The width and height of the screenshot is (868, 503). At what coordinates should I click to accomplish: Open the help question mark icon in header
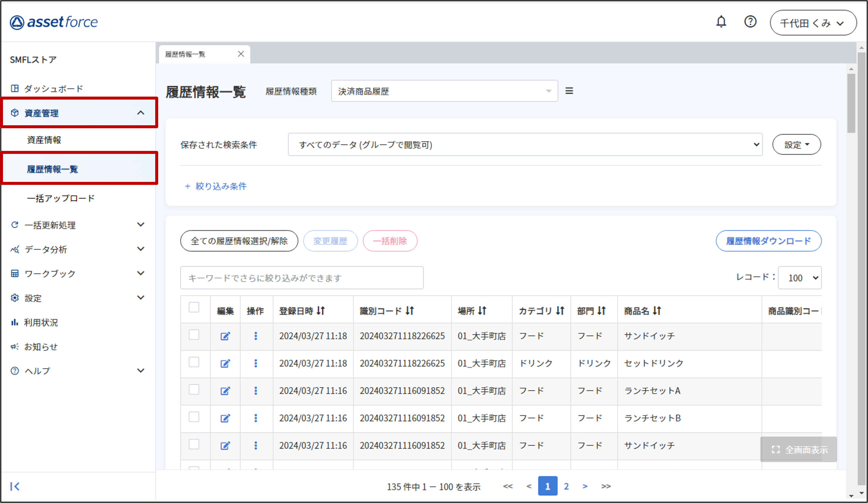[750, 22]
